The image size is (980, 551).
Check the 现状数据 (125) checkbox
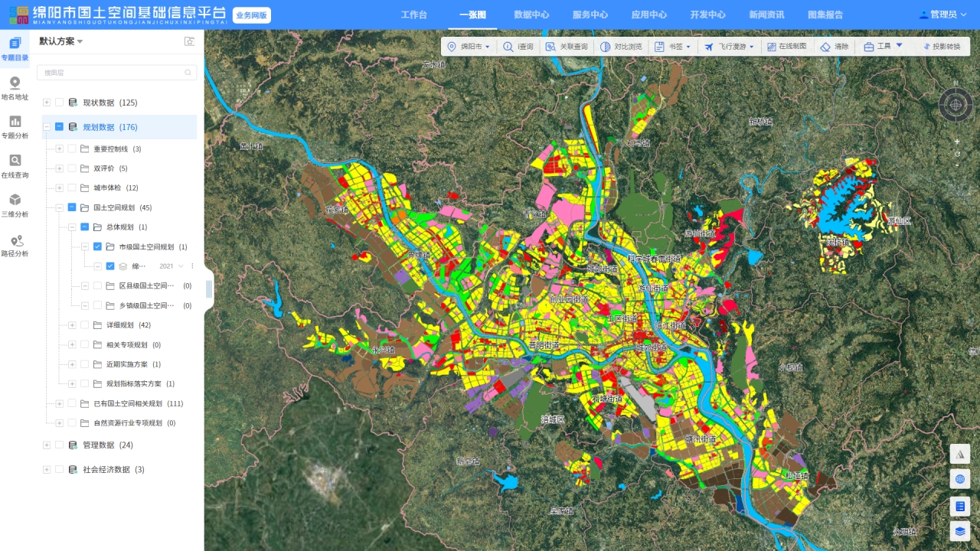point(60,103)
